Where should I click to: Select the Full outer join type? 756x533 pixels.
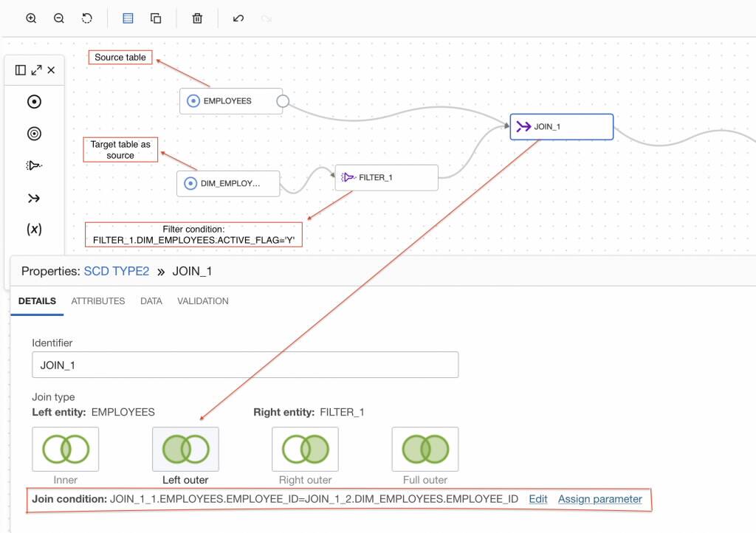tap(425, 449)
